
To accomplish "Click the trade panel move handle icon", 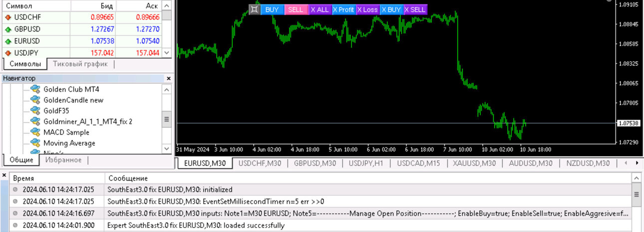I will coord(254,9).
